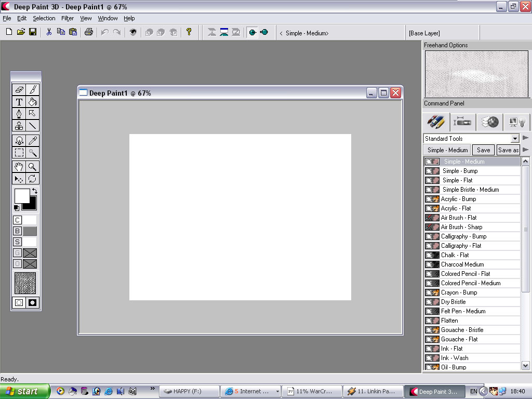The height and width of the screenshot is (399, 532).
Task: Open the Selection menu
Action: pyautogui.click(x=44, y=18)
